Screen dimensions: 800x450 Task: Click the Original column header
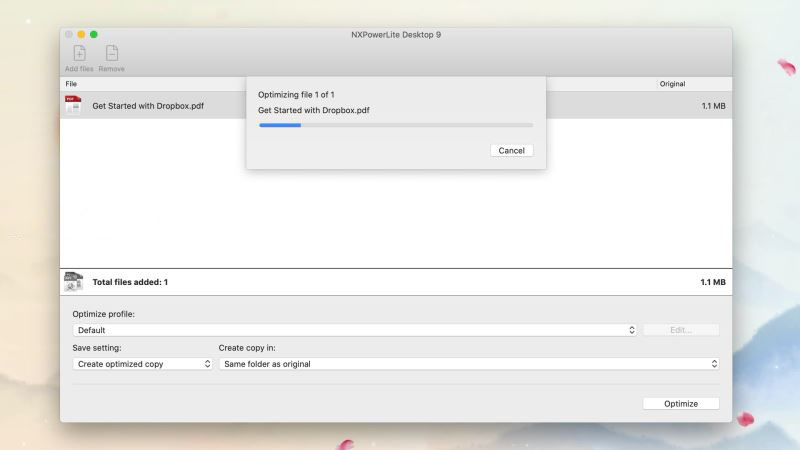tap(672, 84)
